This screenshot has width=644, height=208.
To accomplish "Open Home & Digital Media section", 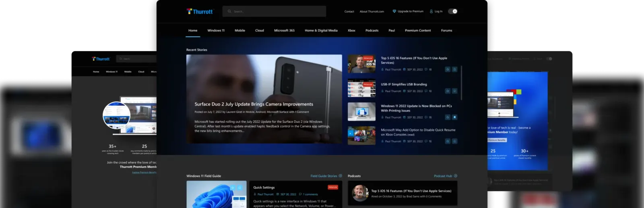I will tap(321, 31).
